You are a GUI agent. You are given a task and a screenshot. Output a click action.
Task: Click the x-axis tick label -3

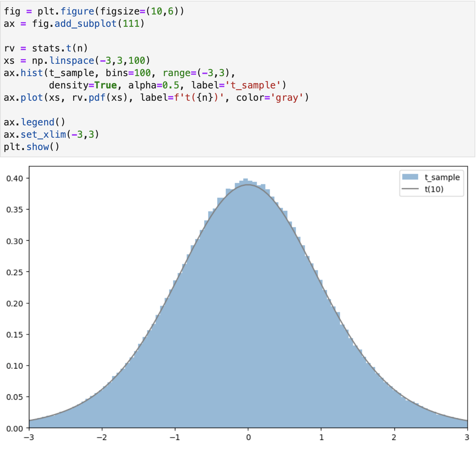click(x=29, y=437)
